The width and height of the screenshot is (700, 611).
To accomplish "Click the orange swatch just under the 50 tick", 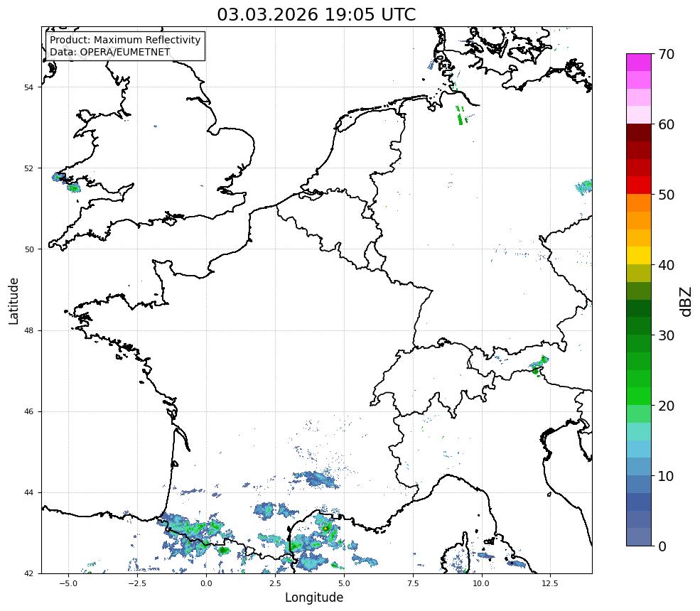I will pos(639,203).
